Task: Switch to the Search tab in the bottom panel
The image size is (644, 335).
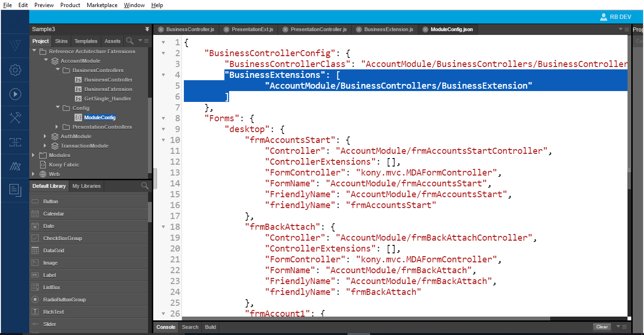Action: click(x=190, y=327)
